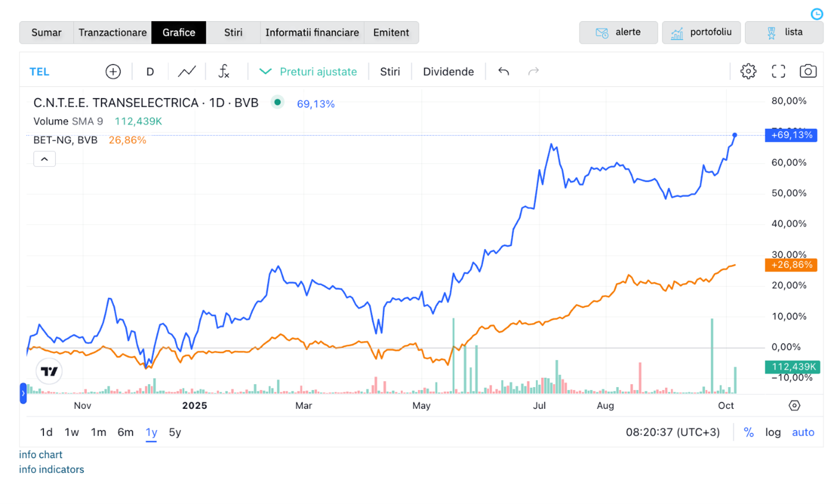Select the 5y time range
The width and height of the screenshot is (840, 504).
175,432
